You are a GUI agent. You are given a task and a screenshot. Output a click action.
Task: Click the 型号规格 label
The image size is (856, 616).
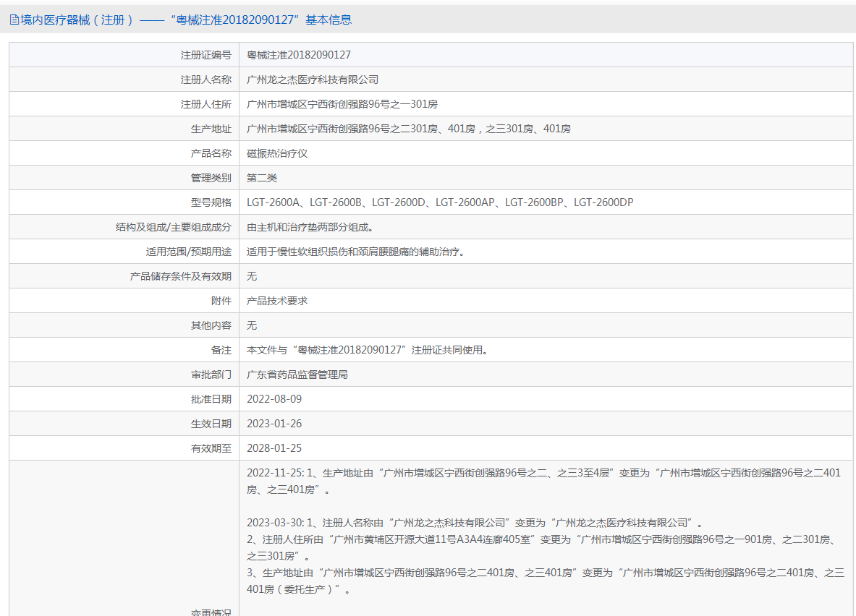pos(211,202)
